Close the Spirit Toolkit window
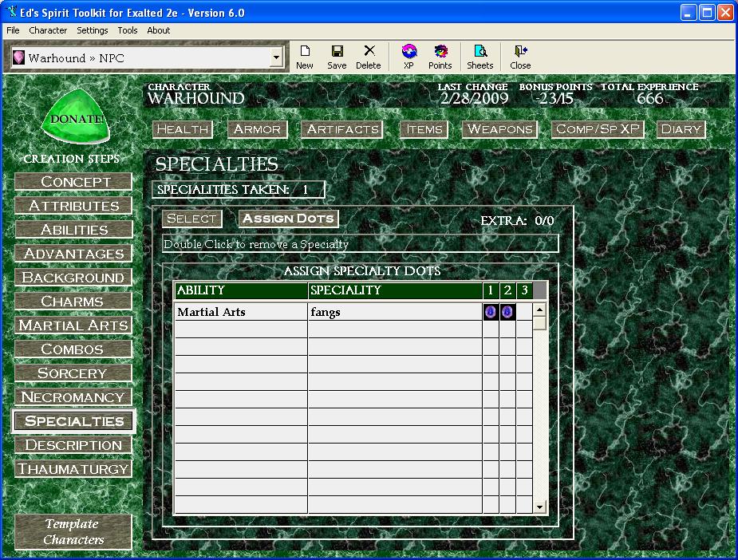This screenshot has height=560, width=738. point(725,12)
